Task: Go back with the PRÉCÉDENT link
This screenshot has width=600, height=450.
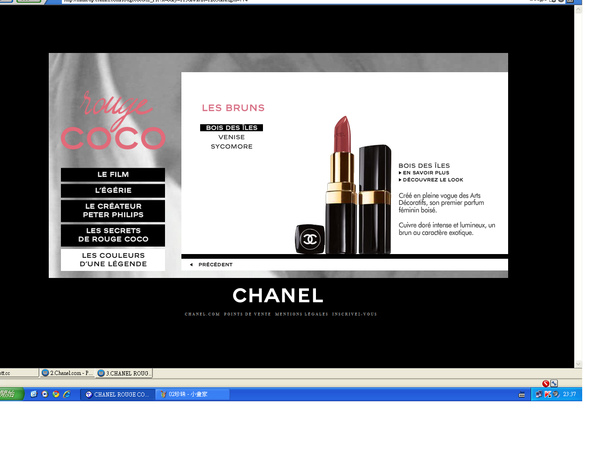Action: point(215,264)
